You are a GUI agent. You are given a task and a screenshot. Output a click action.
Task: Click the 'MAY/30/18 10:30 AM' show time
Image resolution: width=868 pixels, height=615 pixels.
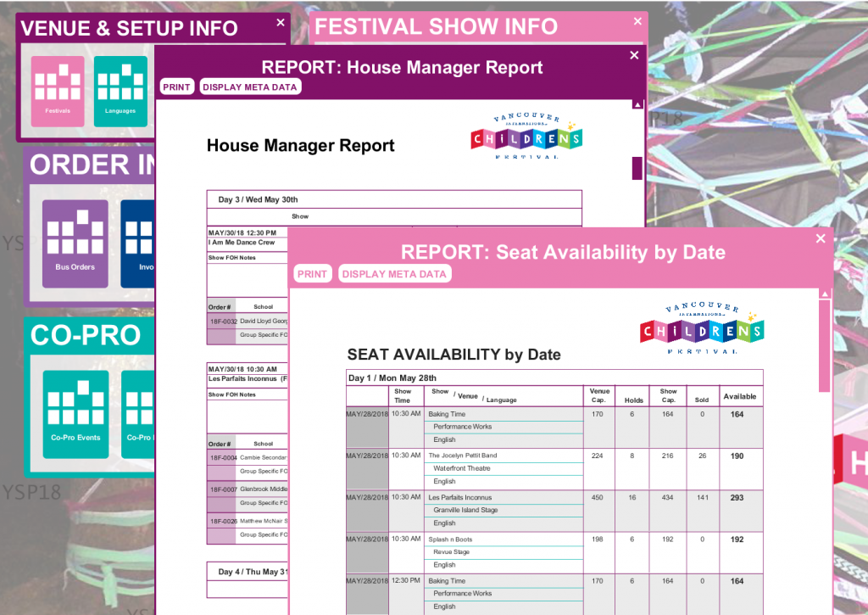[x=242, y=369]
